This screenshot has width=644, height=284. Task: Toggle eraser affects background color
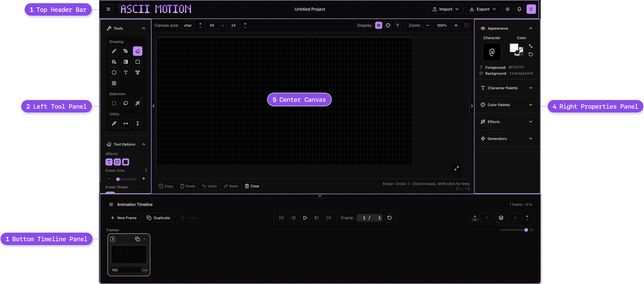[x=126, y=162]
